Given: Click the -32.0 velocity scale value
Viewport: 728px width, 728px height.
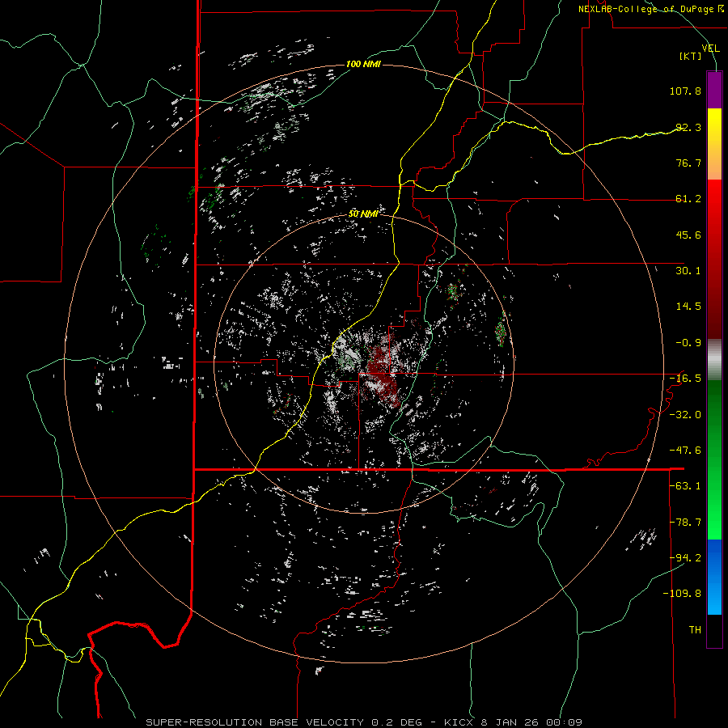Looking at the screenshot, I should 685,415.
